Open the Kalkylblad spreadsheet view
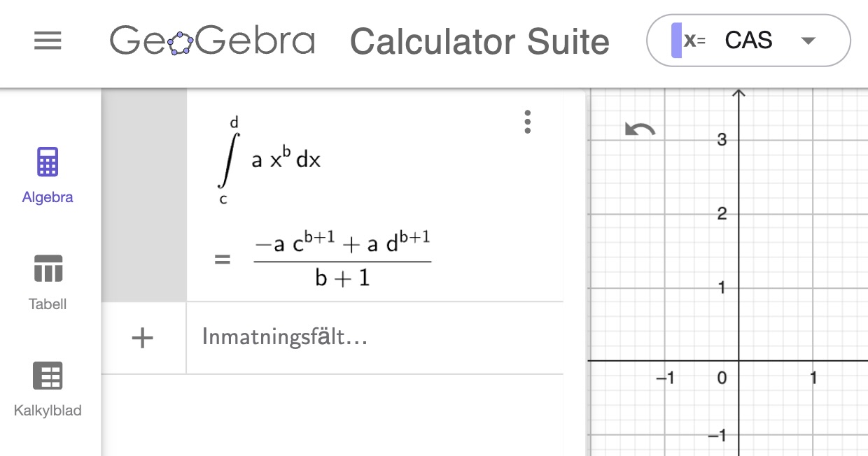The height and width of the screenshot is (456, 868). click(47, 387)
